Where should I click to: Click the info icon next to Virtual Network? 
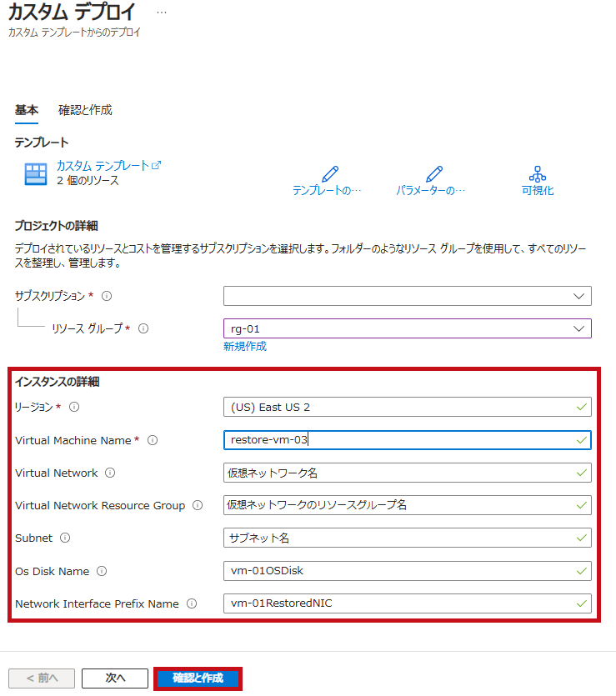pyautogui.click(x=110, y=473)
